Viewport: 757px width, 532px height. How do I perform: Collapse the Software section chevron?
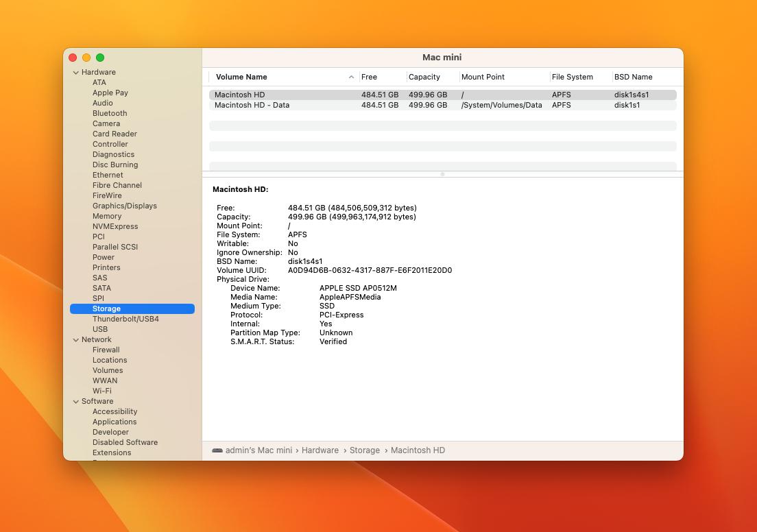76,402
